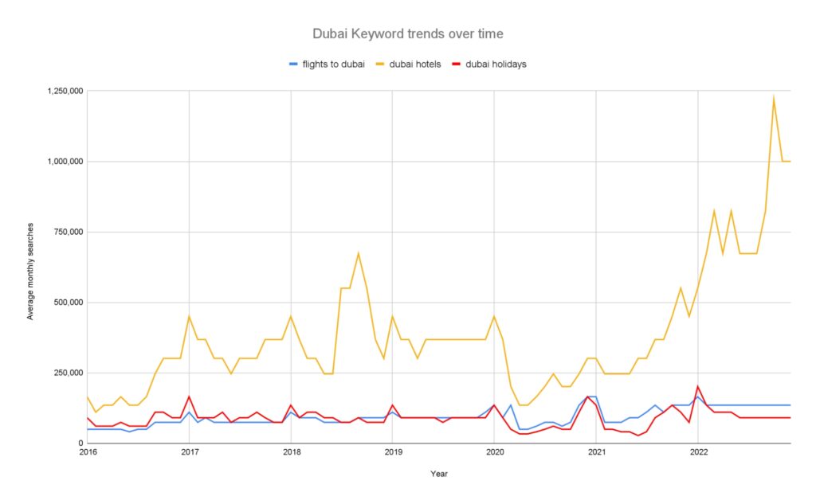Click the blue 'flights to dubai' legend swatch
This screenshot has width=816, height=504.
292,64
